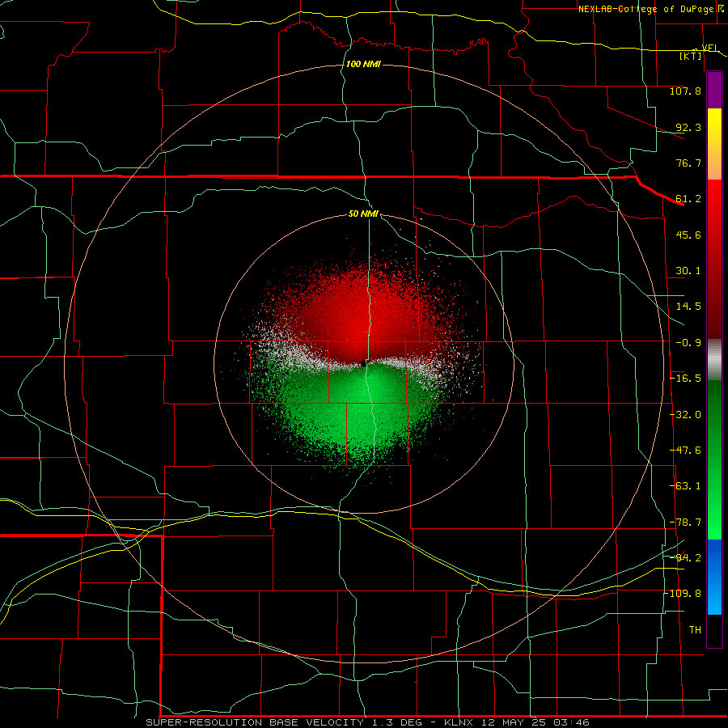Click the black radar site dot at center
728x728 pixels.
[x=363, y=363]
